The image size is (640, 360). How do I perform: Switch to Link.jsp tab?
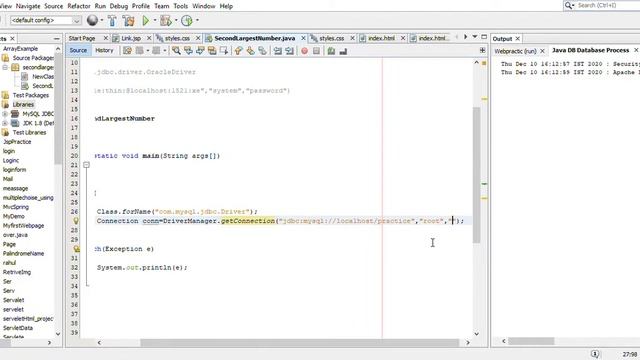click(x=131, y=38)
